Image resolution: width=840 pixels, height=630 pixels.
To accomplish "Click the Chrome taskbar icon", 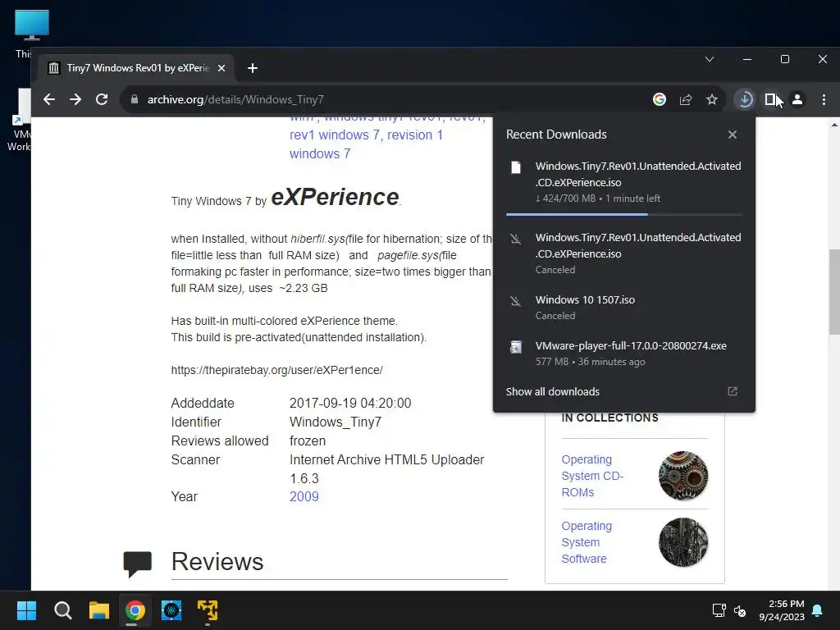I will click(x=135, y=610).
